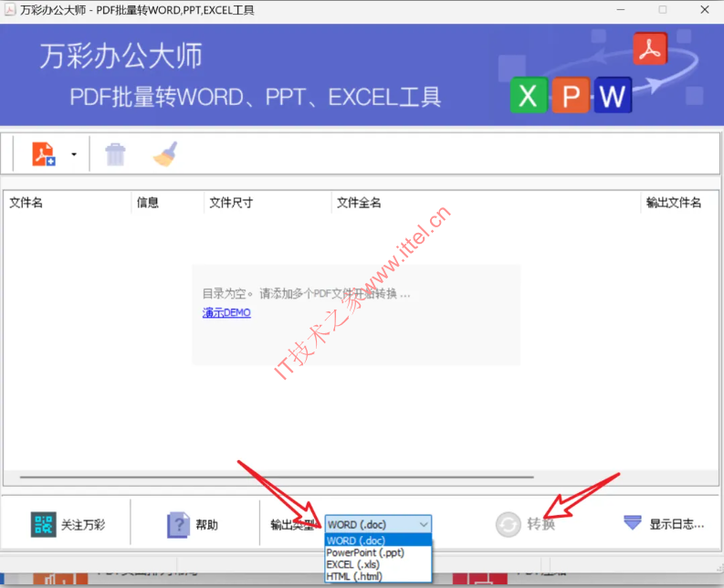Close the 万彩办公大师 window
Screen dimensions: 724x588
tap(705, 10)
